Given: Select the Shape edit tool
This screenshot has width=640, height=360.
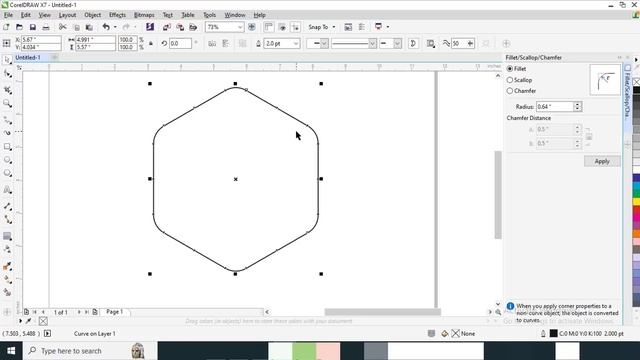Looking at the screenshot, I should pyautogui.click(x=7, y=74).
